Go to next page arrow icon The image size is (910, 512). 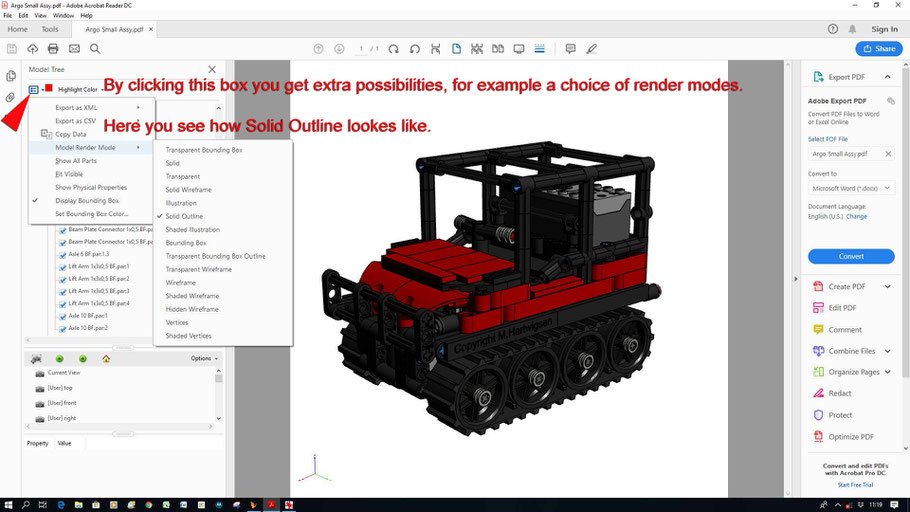click(340, 49)
